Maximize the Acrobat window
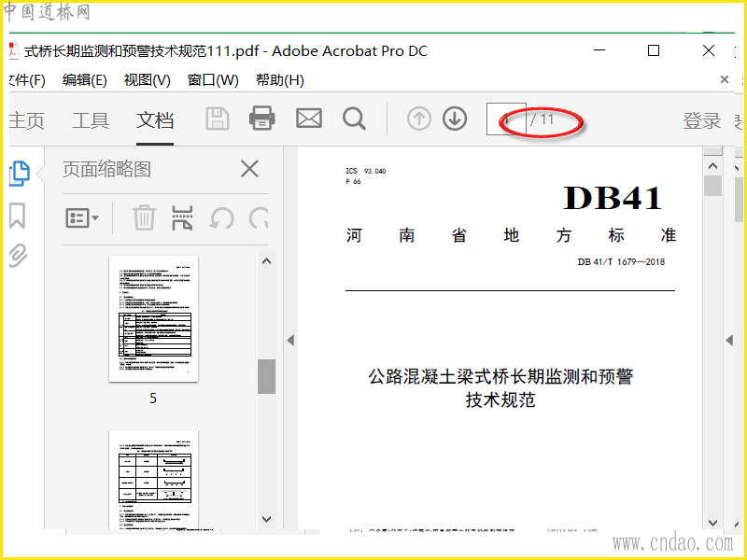Screen dimensions: 747x560 pyautogui.click(x=654, y=50)
